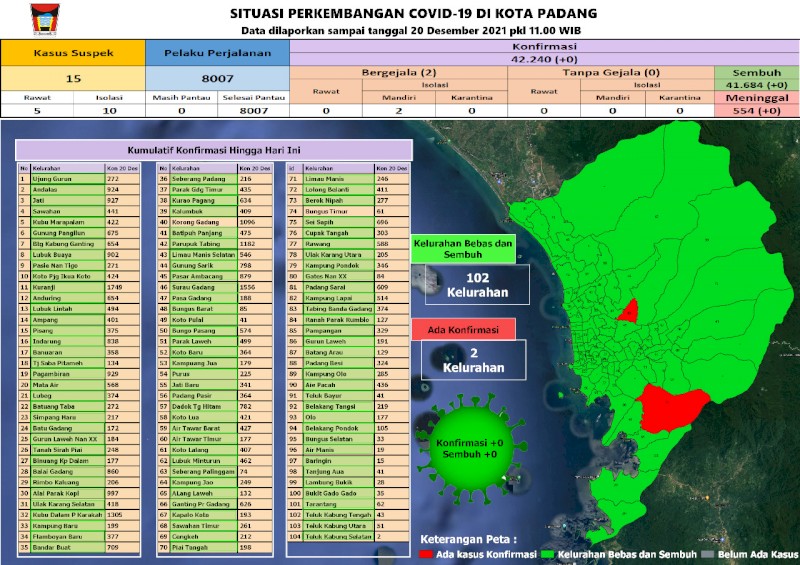Click the 'Andalas' kelurahan row
This screenshot has width=800, height=565.
79,190
